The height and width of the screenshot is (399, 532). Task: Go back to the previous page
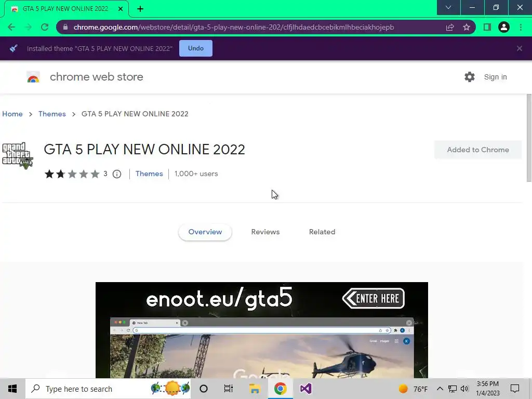[x=11, y=27]
